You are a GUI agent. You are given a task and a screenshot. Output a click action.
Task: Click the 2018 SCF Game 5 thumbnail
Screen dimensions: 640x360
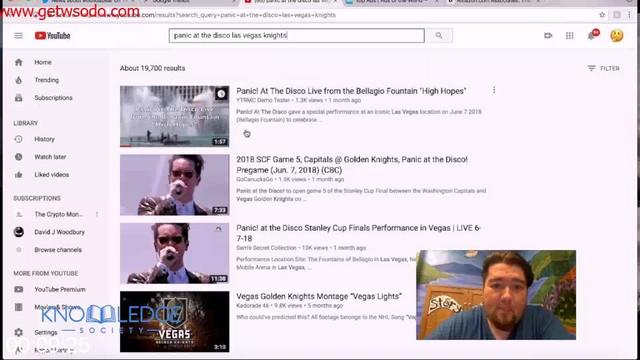pos(175,185)
